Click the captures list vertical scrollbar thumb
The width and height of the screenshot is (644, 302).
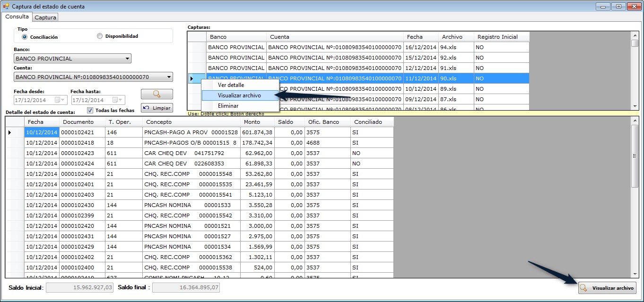click(x=635, y=43)
